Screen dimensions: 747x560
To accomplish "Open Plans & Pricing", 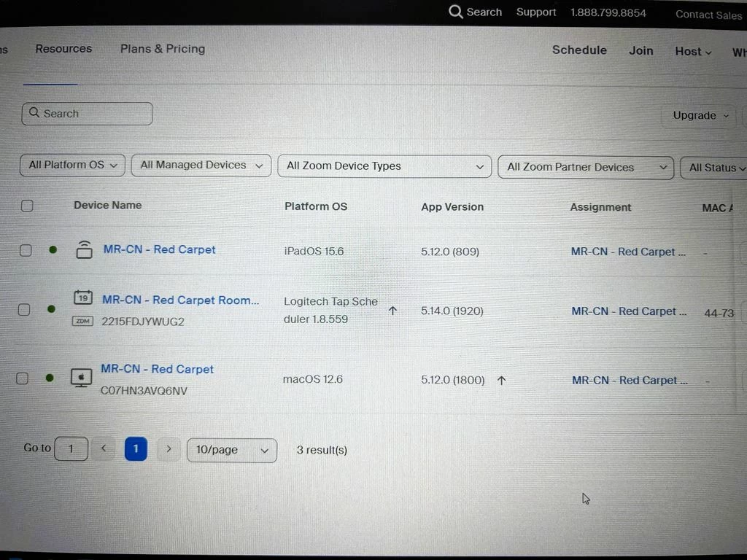I will pos(163,49).
